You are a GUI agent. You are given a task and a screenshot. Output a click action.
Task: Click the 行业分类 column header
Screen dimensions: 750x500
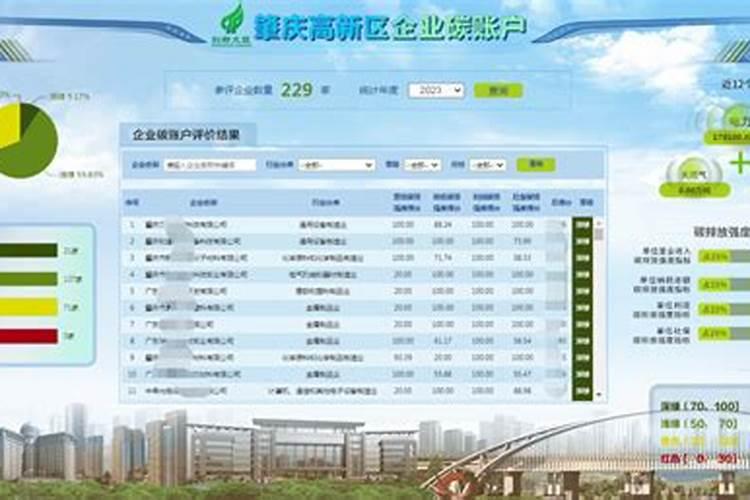click(x=325, y=203)
